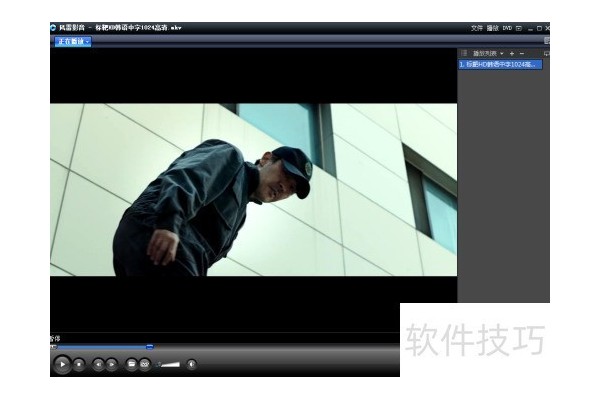Viewport: 600px width, 400px height.
Task: Adjust the volume slider wedge
Action: click(170, 364)
